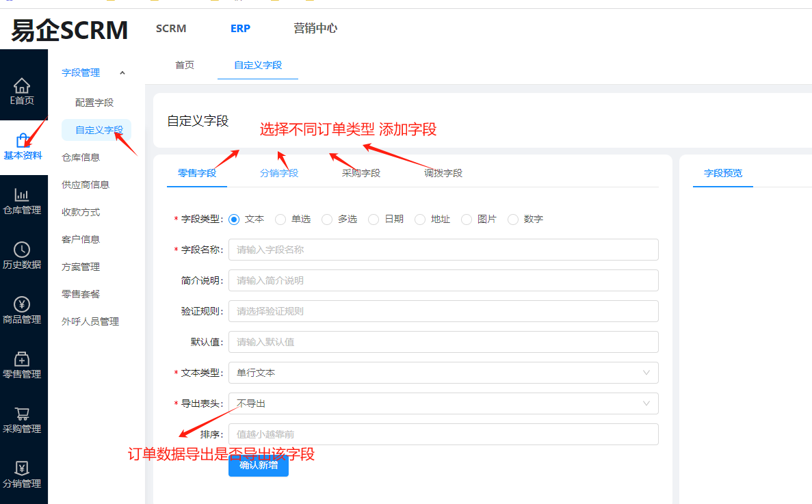Select the 自定义字段 page tab
The height and width of the screenshot is (504, 812).
258,65
